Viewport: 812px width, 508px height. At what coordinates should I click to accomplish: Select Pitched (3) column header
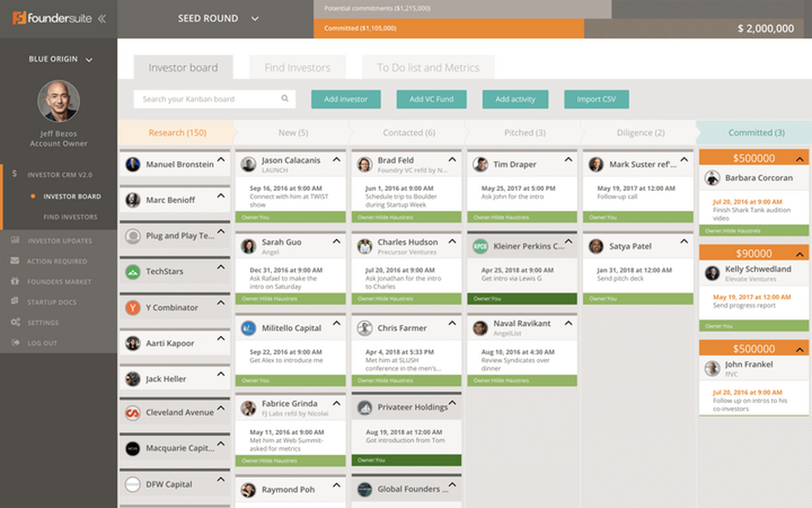click(x=525, y=132)
